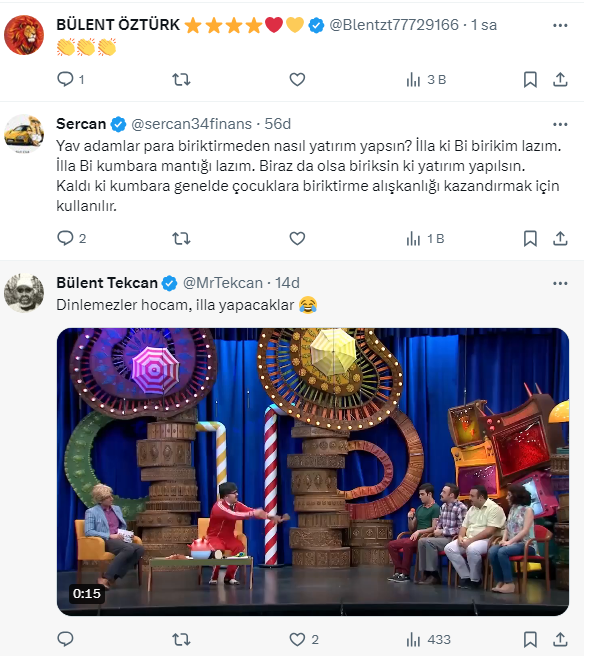Screen dimensions: 609x656
Task: View analytics showing 3 B views
Action: (426, 79)
